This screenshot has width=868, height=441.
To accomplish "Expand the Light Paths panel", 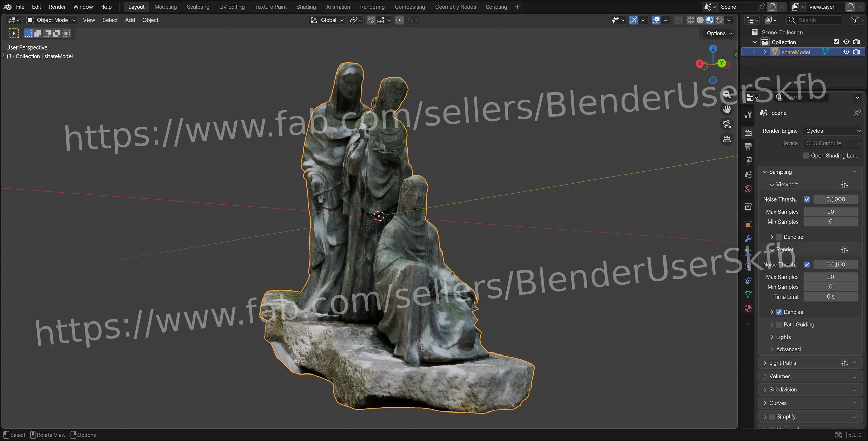I will (x=765, y=363).
